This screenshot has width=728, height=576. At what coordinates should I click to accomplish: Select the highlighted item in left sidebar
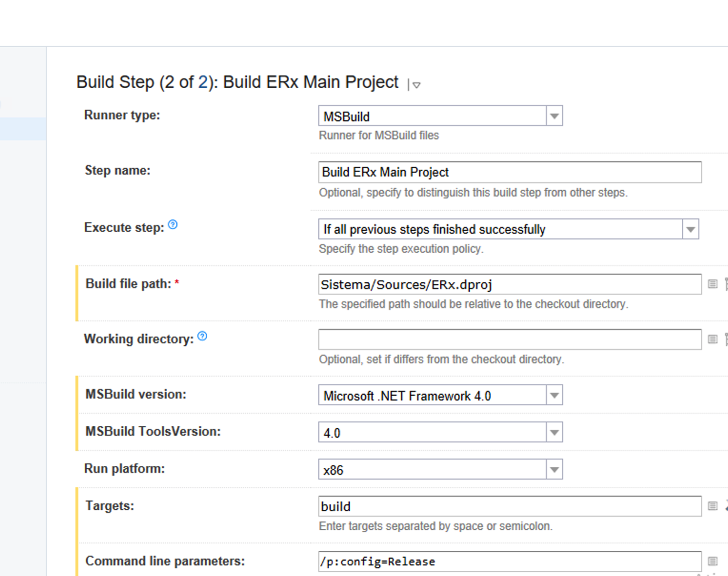23,129
